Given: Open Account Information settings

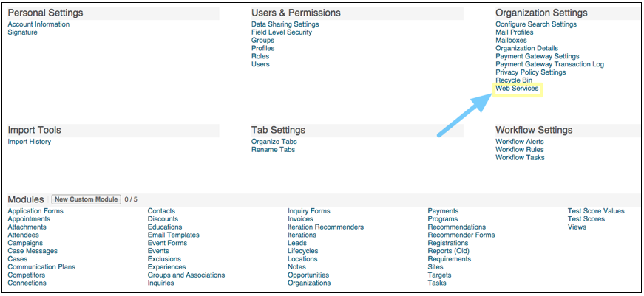Looking at the screenshot, I should click(x=38, y=24).
